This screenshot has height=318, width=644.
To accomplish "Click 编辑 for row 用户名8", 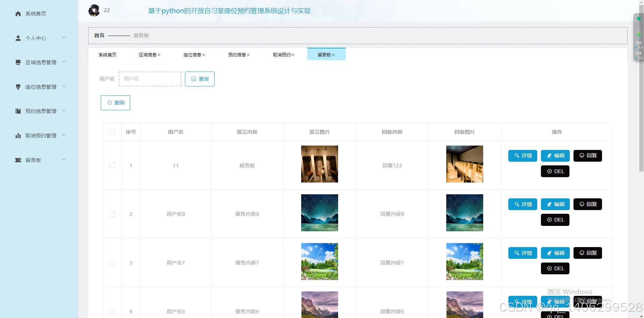I will (555, 204).
